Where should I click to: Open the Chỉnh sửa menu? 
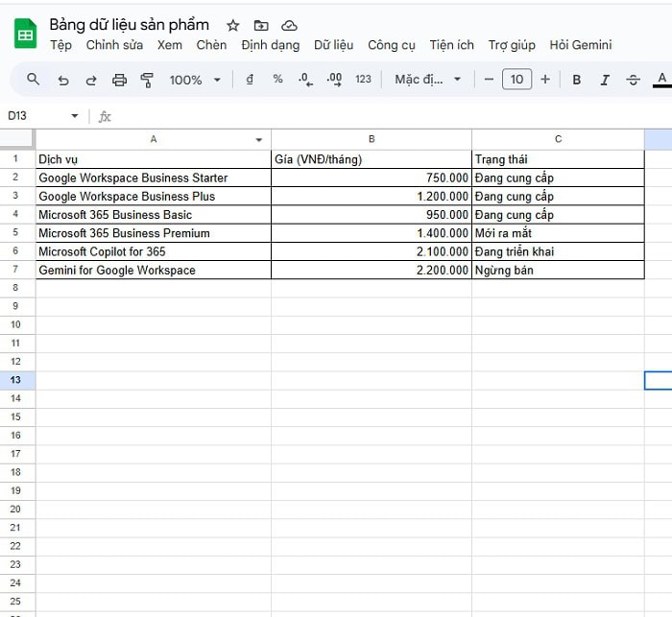tap(114, 45)
